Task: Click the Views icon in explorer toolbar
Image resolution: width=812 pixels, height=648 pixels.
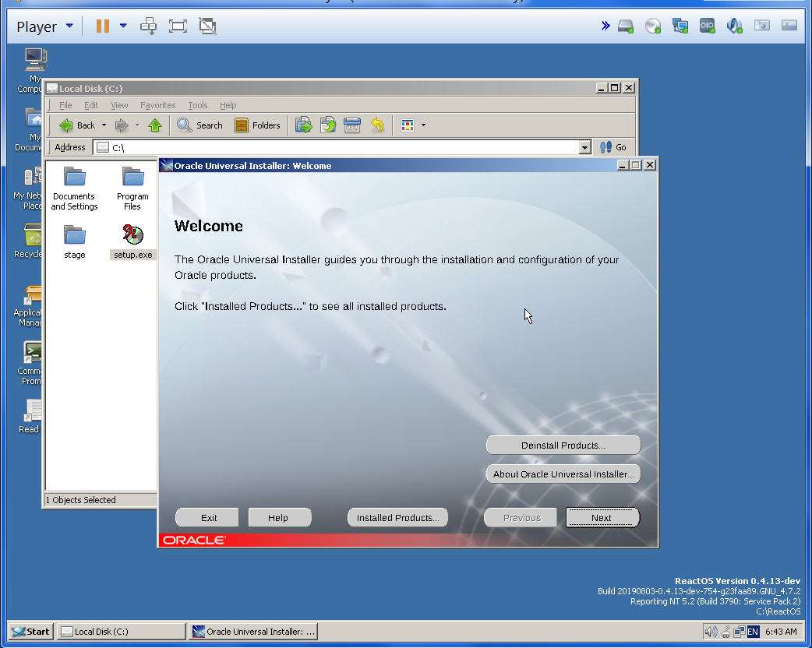Action: point(408,125)
